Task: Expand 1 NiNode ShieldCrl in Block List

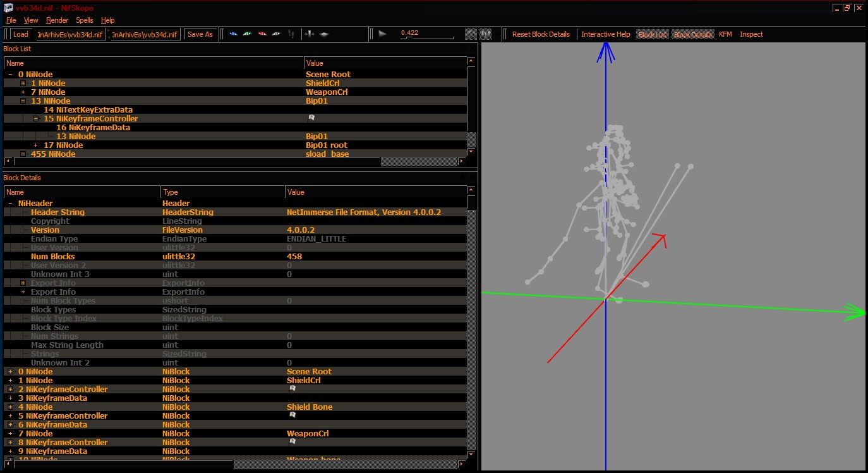Action: click(x=23, y=83)
